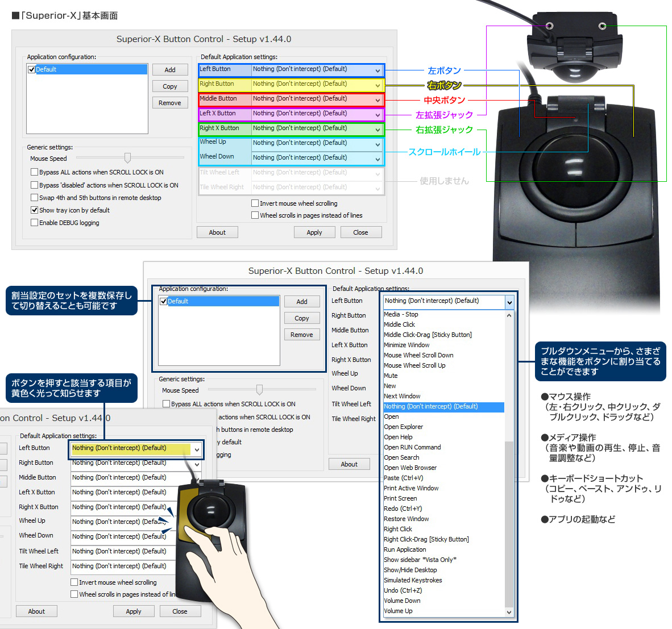Select the highlighted Nothing (Don't intercept) list entry
The height and width of the screenshot is (629, 672).
pyautogui.click(x=443, y=406)
